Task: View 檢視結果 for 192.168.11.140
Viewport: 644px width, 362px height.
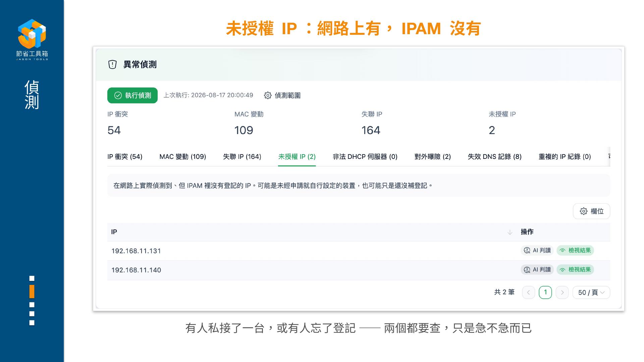Action: click(x=575, y=269)
